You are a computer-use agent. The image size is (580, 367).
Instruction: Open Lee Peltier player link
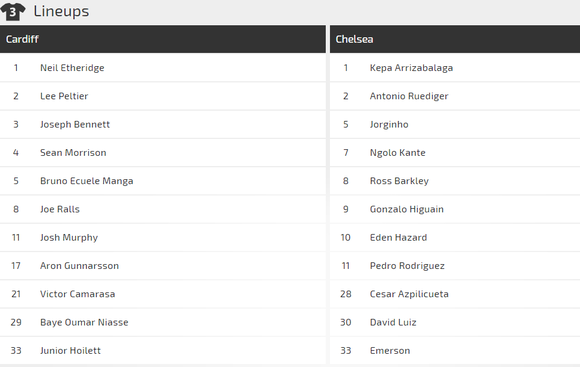pyautogui.click(x=64, y=96)
